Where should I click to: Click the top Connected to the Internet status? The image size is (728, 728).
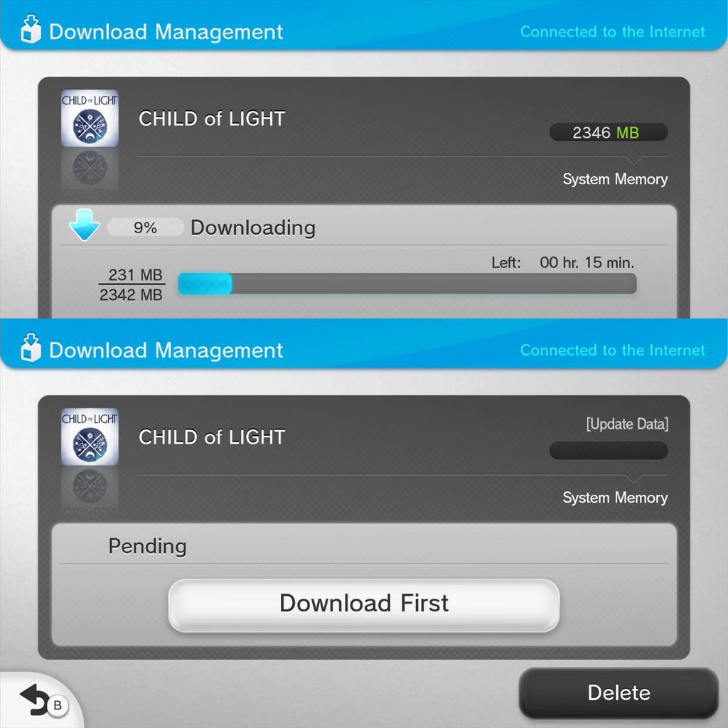pyautogui.click(x=612, y=31)
